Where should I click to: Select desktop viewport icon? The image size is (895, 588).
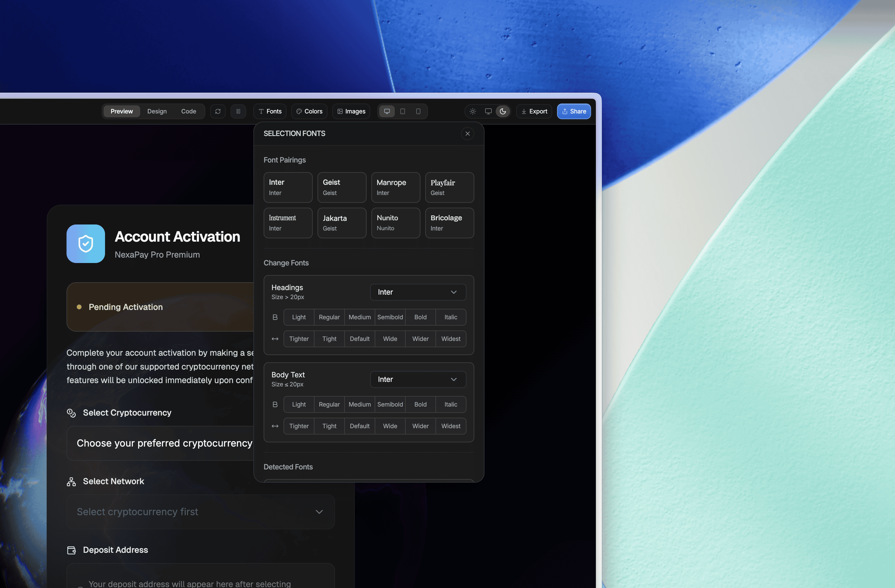tap(387, 111)
